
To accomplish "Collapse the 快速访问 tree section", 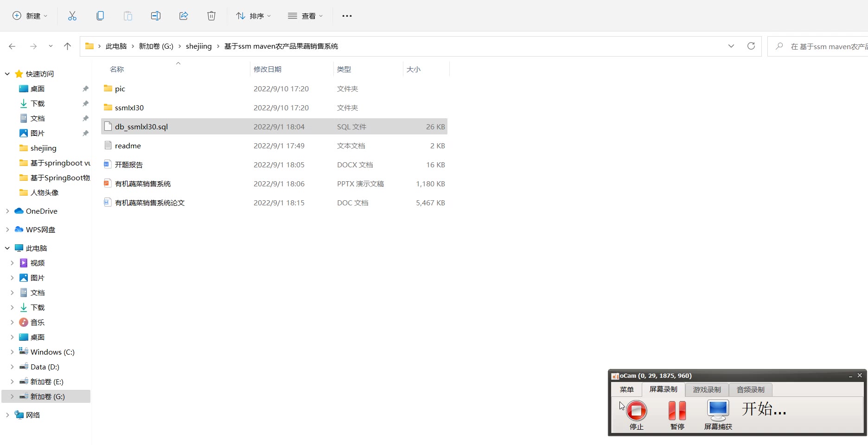I will click(7, 74).
